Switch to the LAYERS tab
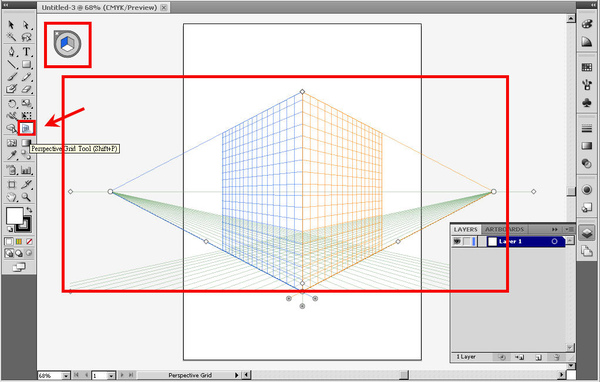 (x=465, y=229)
